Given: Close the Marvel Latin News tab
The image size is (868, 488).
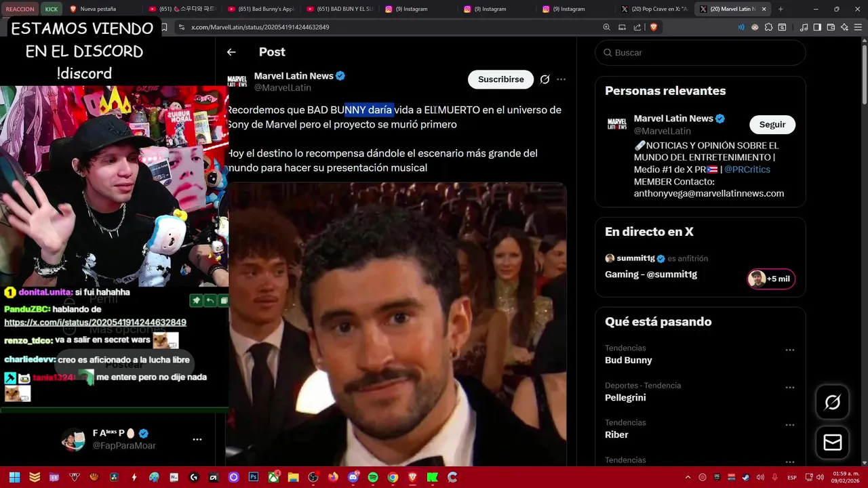Looking at the screenshot, I should [764, 9].
